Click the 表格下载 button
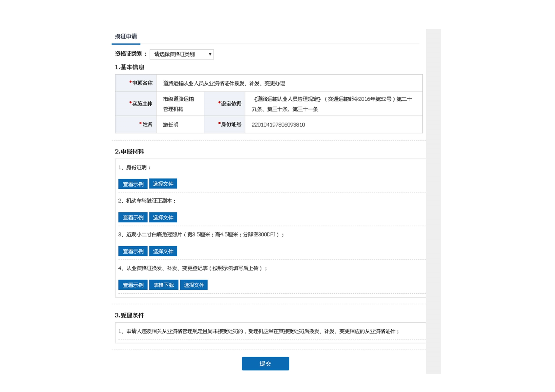The width and height of the screenshot is (555, 392). [164, 285]
